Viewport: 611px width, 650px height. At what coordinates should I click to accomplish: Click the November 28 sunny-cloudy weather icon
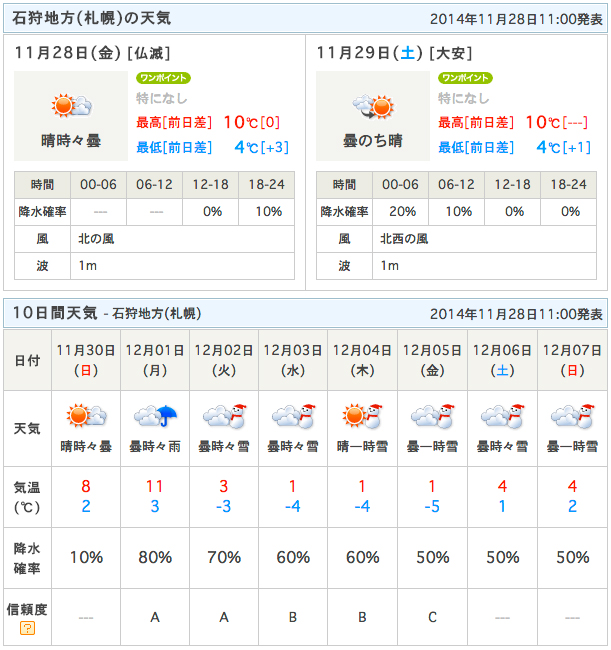coord(71,106)
